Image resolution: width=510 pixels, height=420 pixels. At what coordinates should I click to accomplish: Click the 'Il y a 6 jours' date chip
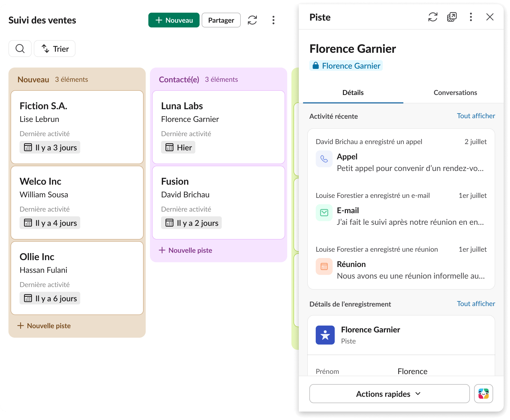point(50,298)
